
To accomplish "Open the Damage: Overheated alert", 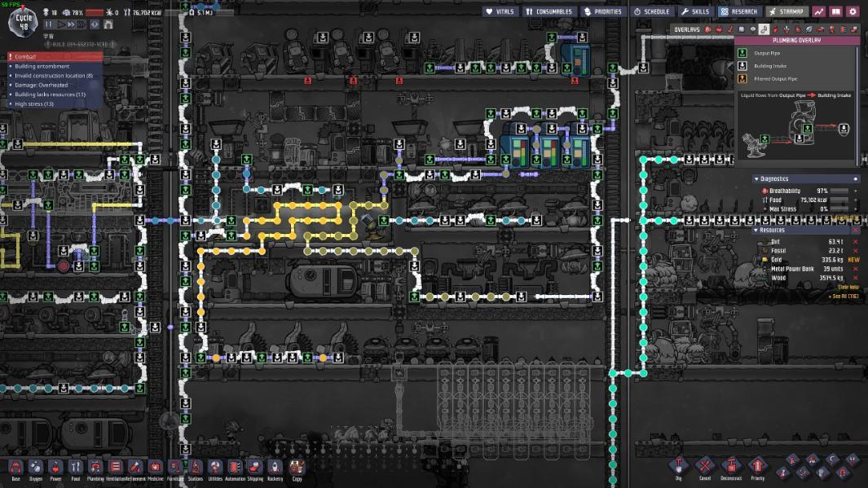I will [x=42, y=86].
